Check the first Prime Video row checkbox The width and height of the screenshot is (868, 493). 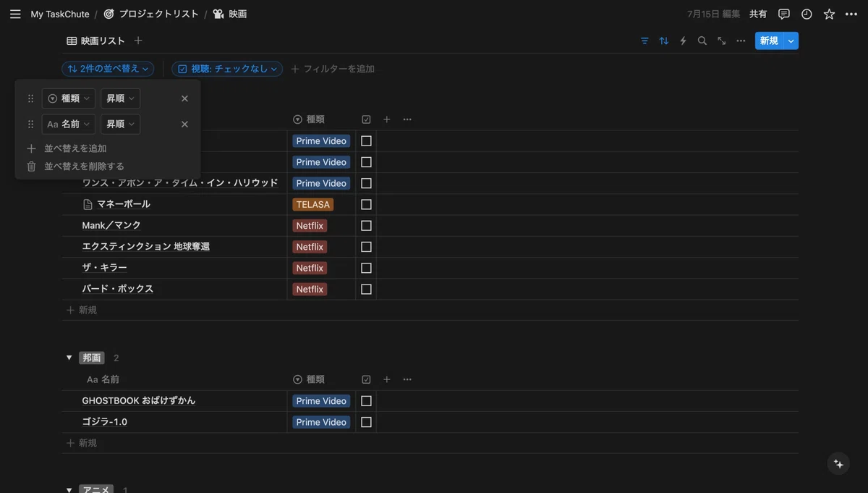pos(366,141)
